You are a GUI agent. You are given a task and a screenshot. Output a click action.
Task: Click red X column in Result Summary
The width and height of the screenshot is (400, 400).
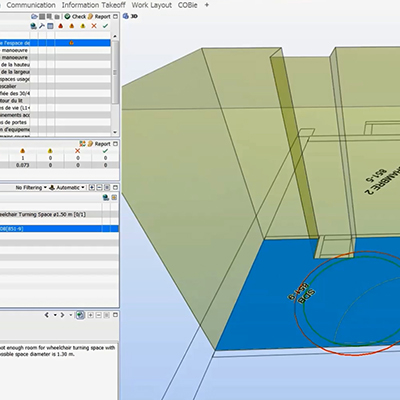[x=78, y=151]
